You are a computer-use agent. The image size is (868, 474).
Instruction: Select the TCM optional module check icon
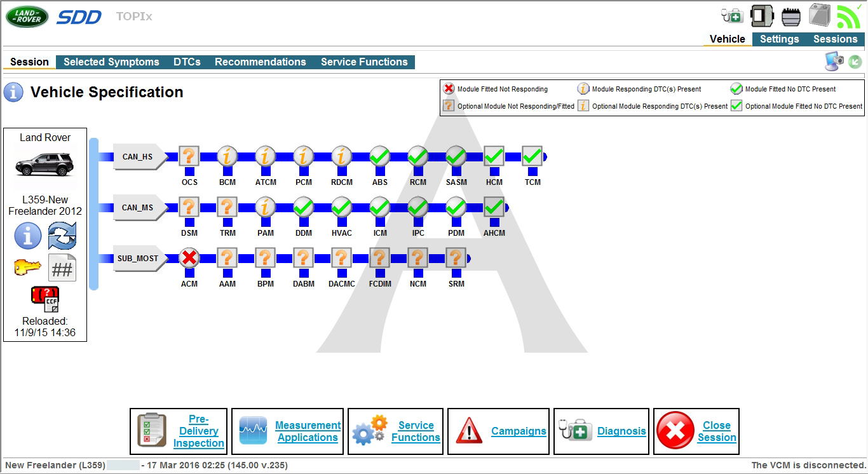click(x=532, y=156)
